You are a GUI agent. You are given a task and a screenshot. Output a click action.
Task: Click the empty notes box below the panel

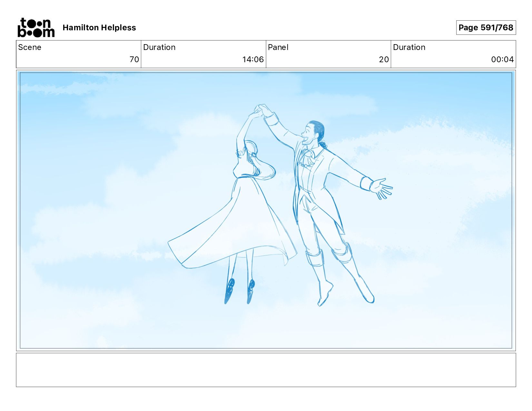[x=266, y=370]
